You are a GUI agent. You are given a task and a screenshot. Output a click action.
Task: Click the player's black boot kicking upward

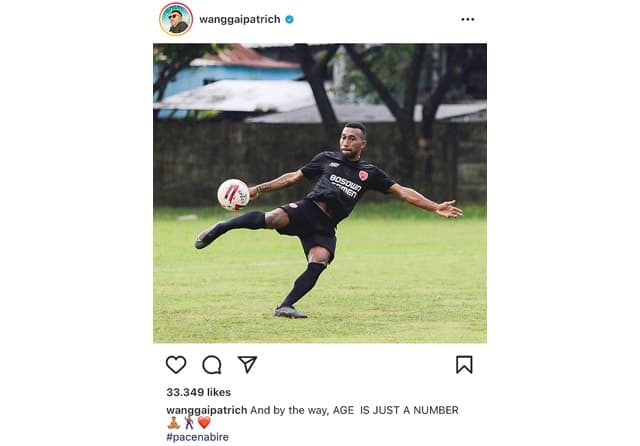[210, 235]
